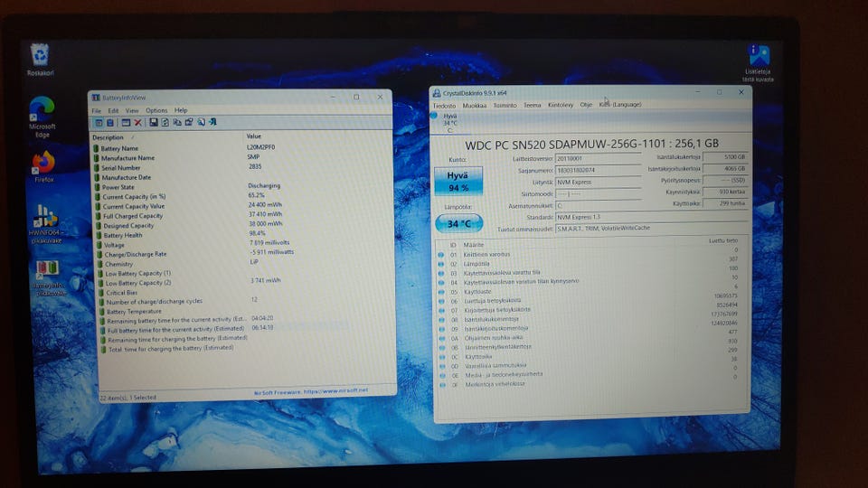Open the Kiintolevy menu in CrystalDiskInfo
This screenshot has width=868, height=488.
(561, 105)
